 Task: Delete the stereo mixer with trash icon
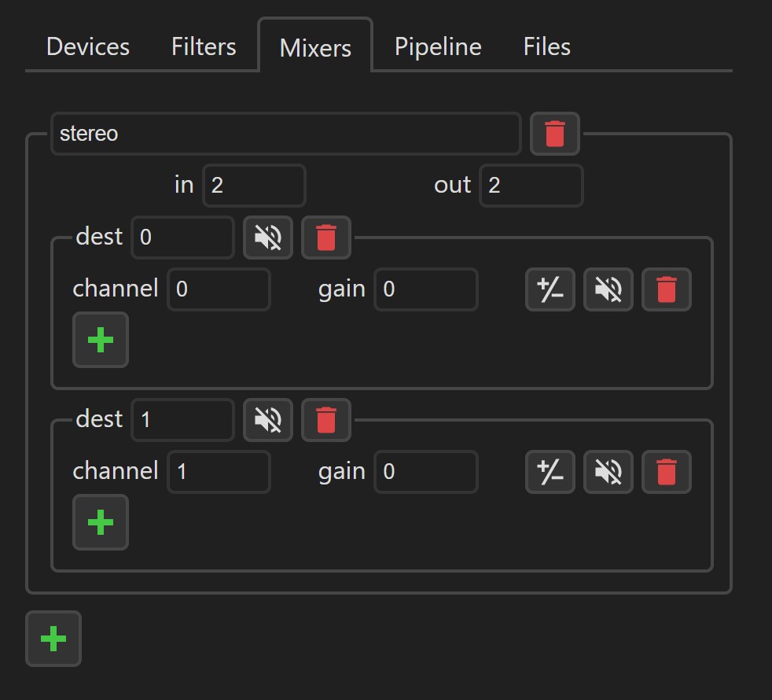[555, 134]
